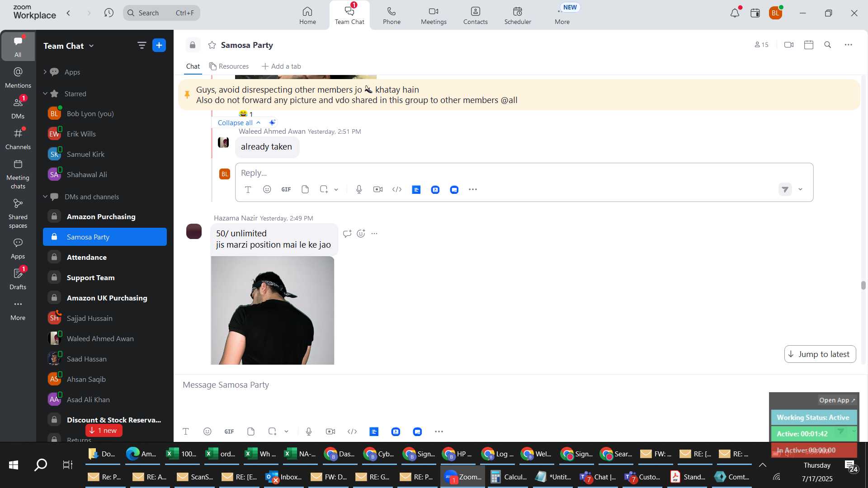The height and width of the screenshot is (488, 868).
Task: Click the new chat plus button
Action: click(159, 45)
